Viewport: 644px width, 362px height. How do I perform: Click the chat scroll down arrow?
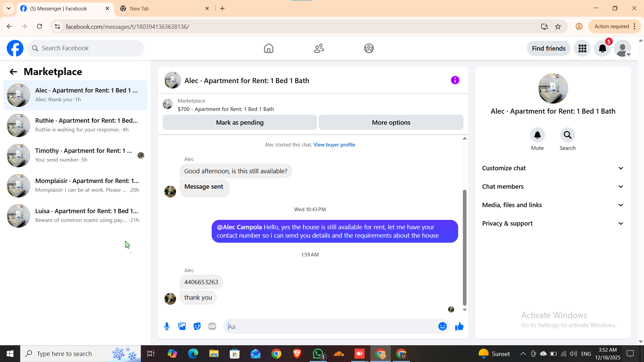click(465, 310)
